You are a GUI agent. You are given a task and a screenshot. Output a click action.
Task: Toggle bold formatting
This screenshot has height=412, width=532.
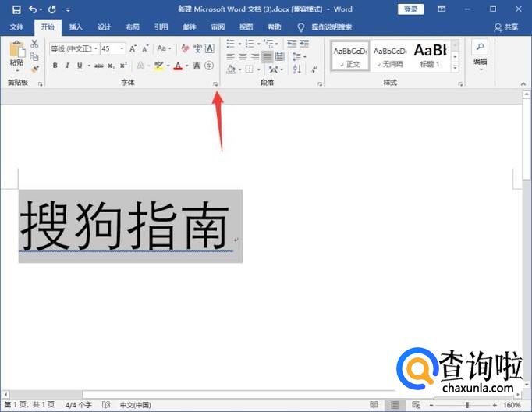(x=55, y=66)
